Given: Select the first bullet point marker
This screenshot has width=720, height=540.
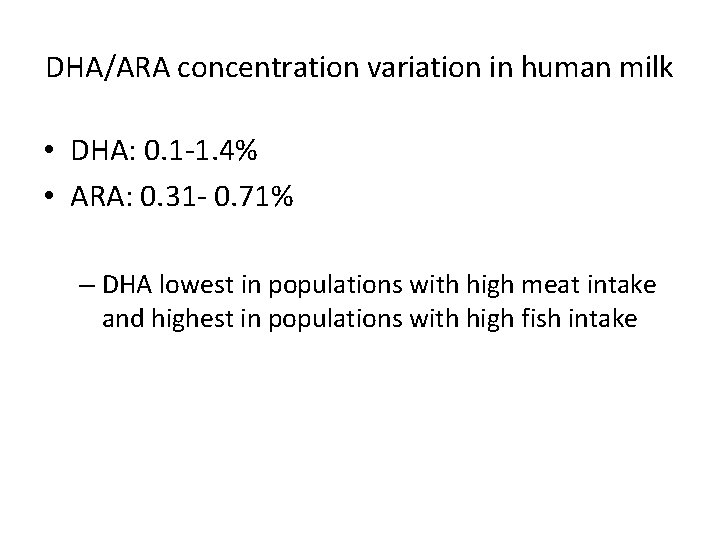Looking at the screenshot, I should pyautogui.click(x=50, y=153).
